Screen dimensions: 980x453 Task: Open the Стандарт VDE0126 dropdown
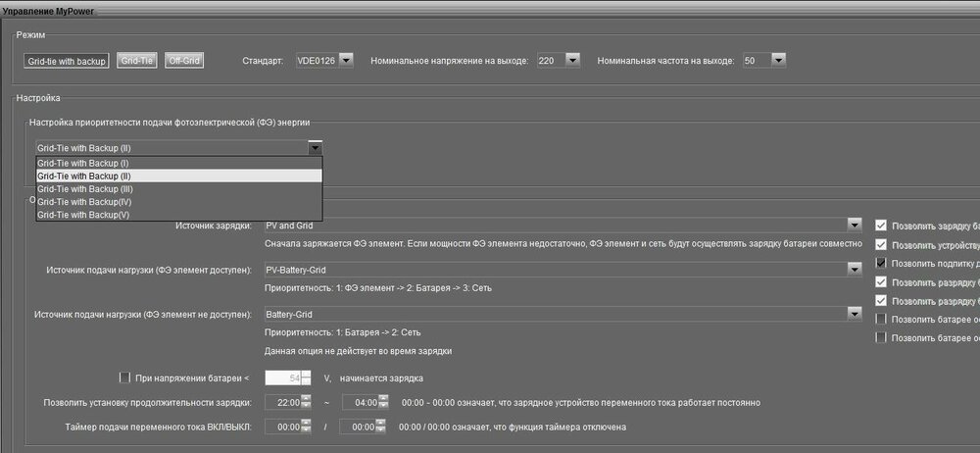(346, 61)
